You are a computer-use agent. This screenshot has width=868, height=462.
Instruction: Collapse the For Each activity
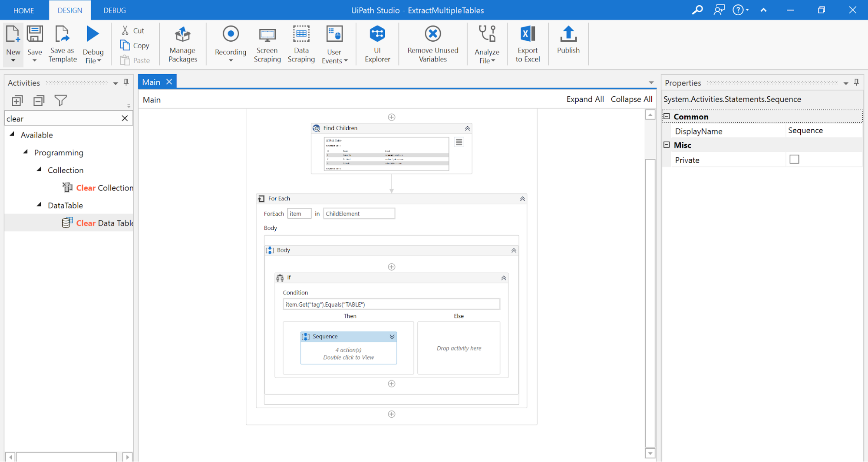point(522,199)
